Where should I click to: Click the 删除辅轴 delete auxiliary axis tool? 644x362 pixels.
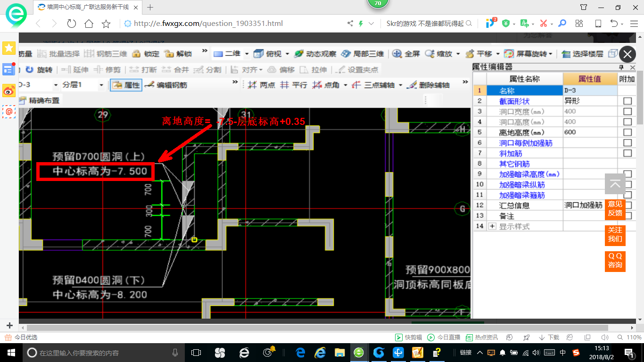pyautogui.click(x=428, y=85)
